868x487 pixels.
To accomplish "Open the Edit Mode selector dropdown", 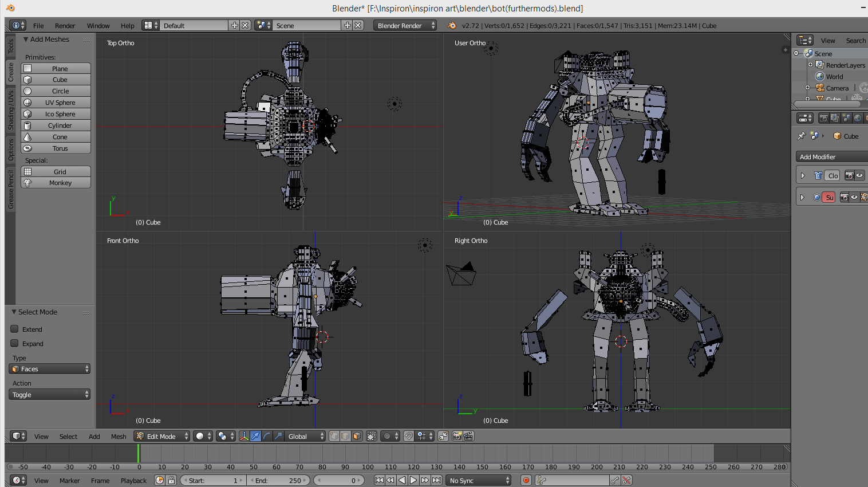I will click(x=162, y=437).
